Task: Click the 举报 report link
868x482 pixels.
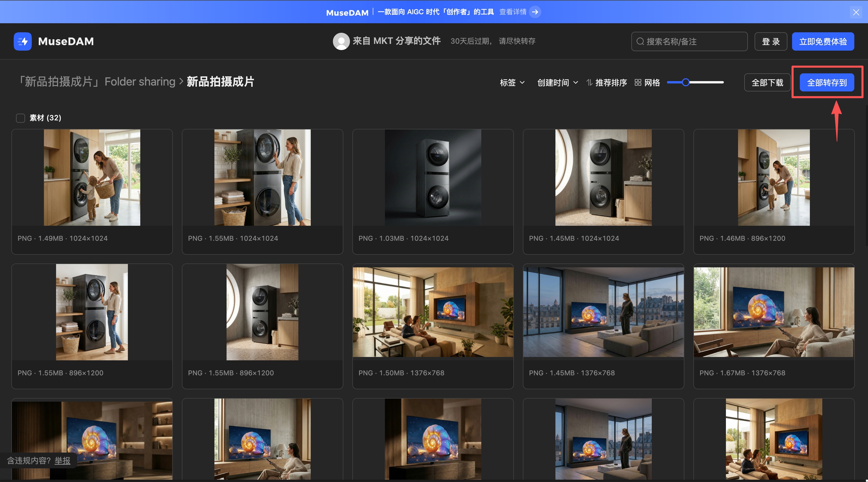Action: coord(62,461)
